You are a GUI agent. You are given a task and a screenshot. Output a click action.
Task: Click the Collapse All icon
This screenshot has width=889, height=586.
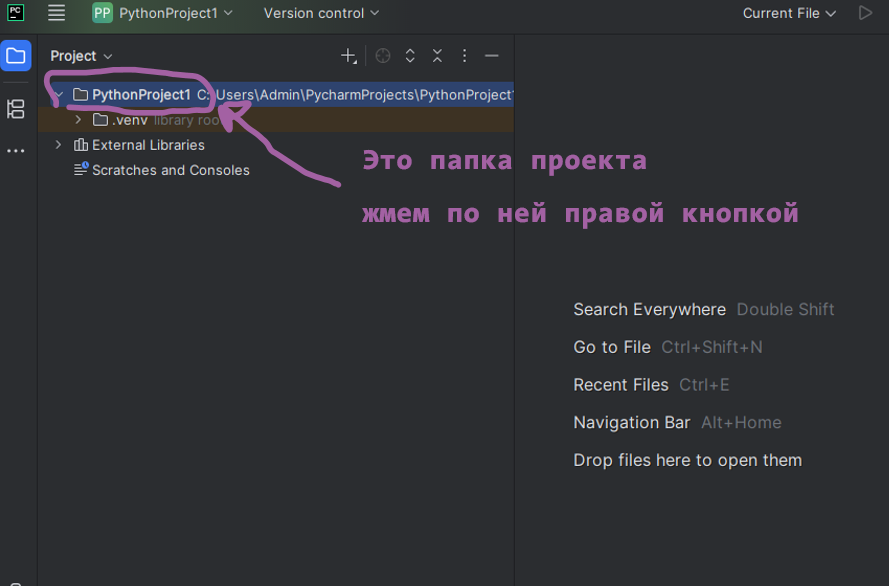[437, 56]
